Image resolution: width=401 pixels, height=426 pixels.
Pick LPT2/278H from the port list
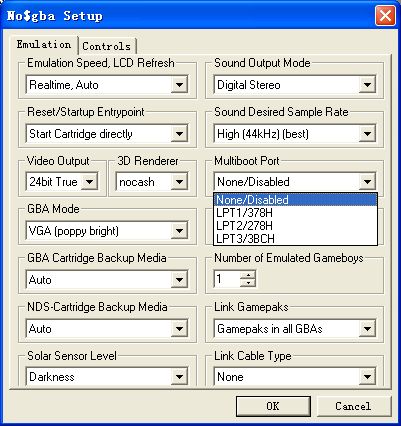[x=295, y=226]
